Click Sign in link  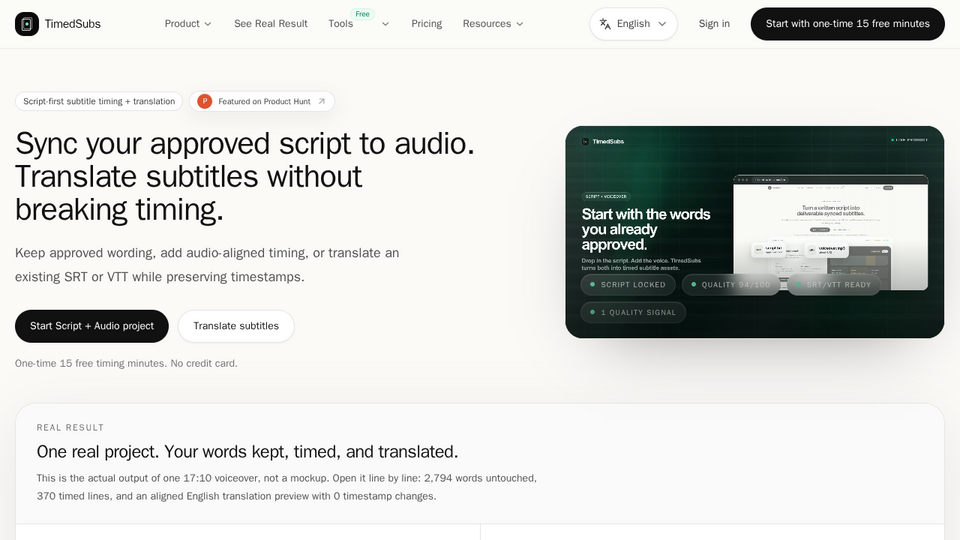(714, 24)
